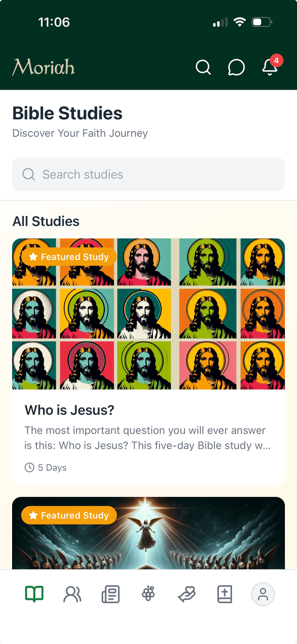Screen dimensions: 297x644
Task: Open the profile person icon
Action: pos(263,594)
